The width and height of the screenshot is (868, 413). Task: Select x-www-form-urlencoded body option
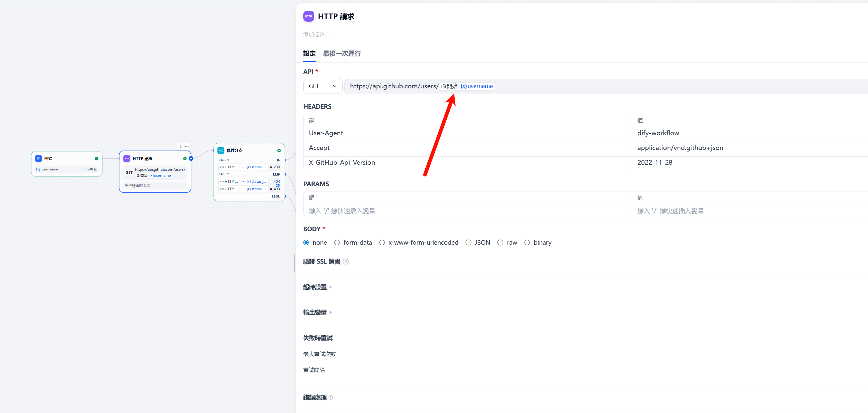click(382, 243)
